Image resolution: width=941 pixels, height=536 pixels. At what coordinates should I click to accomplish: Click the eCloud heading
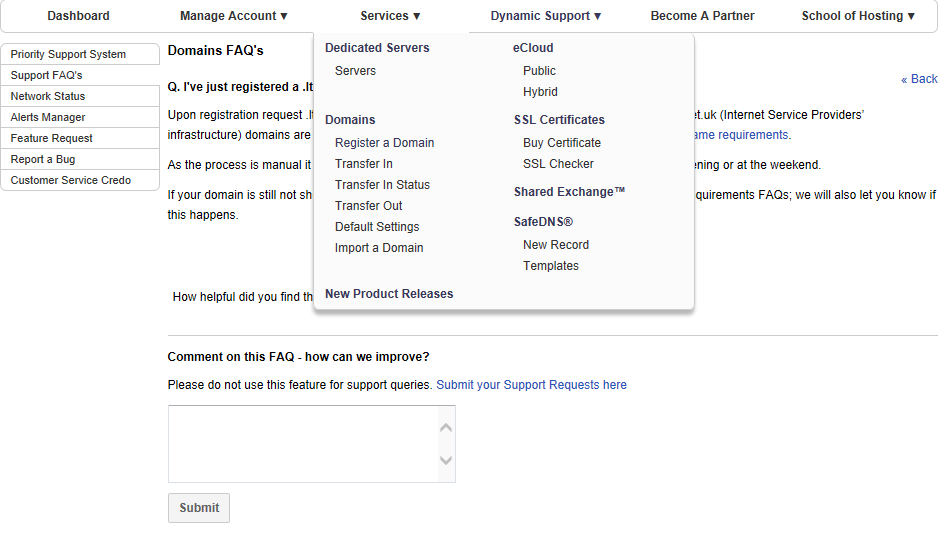pyautogui.click(x=533, y=47)
